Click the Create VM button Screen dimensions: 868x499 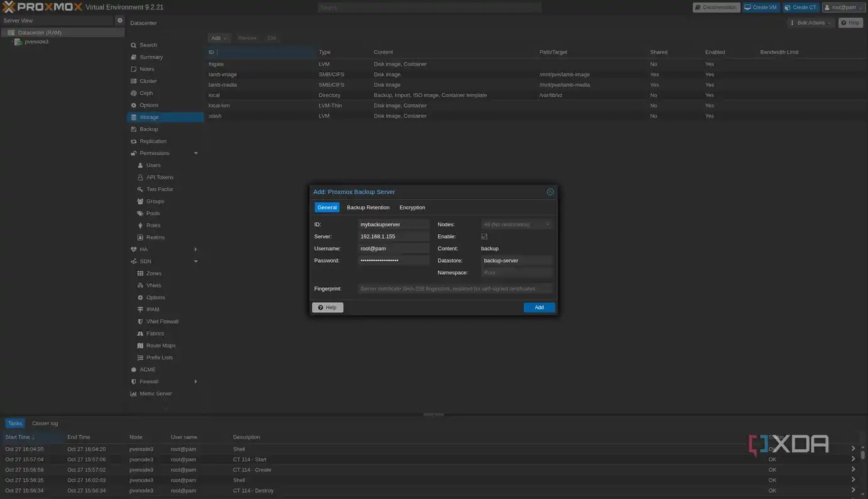pos(761,8)
